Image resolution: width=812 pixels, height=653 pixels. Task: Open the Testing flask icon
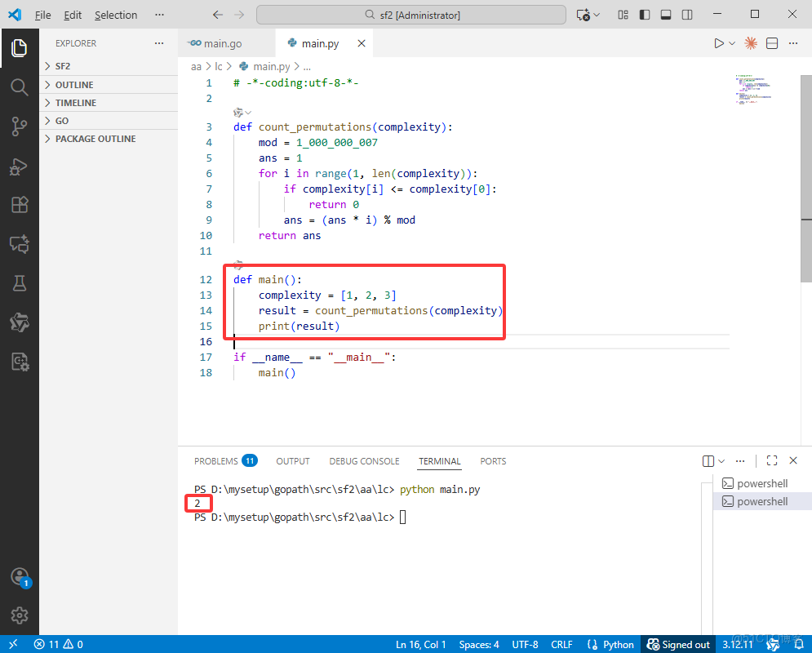pos(20,283)
